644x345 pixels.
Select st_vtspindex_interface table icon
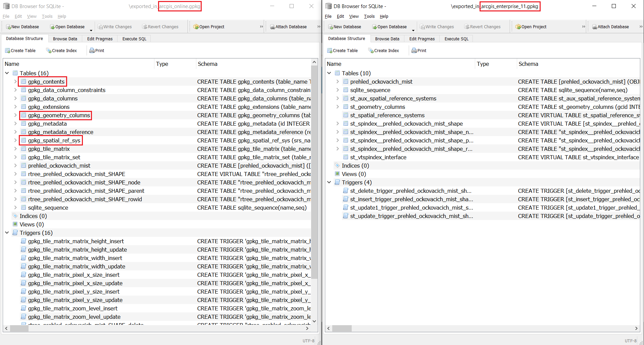click(x=346, y=157)
